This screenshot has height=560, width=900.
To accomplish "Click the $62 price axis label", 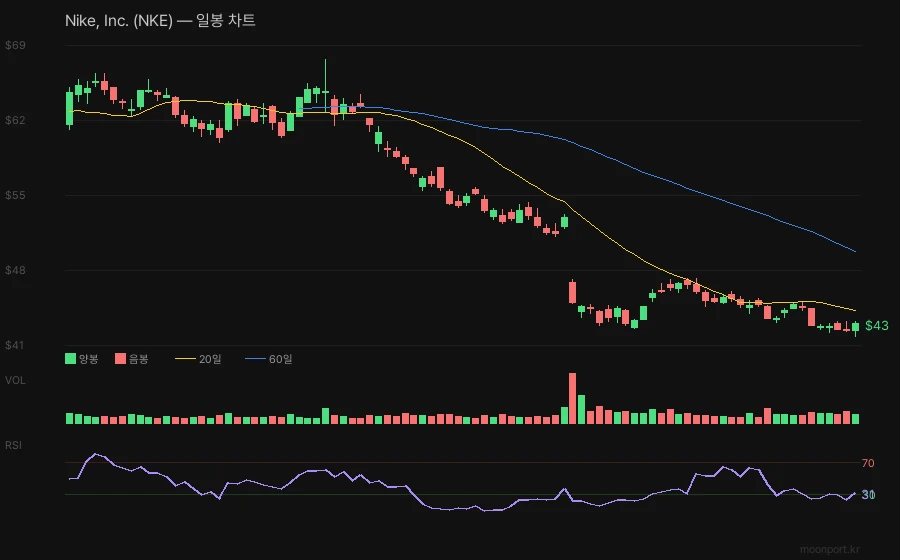I will point(15,120).
